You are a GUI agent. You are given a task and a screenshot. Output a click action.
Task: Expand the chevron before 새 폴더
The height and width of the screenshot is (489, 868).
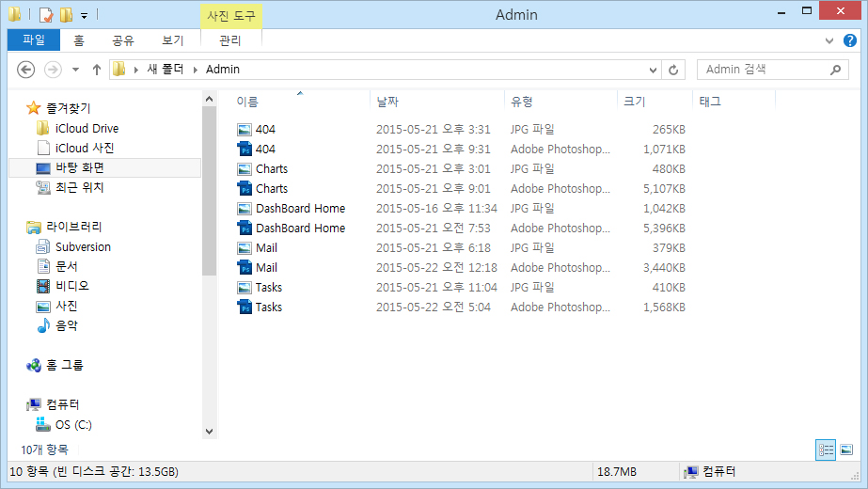tap(135, 70)
